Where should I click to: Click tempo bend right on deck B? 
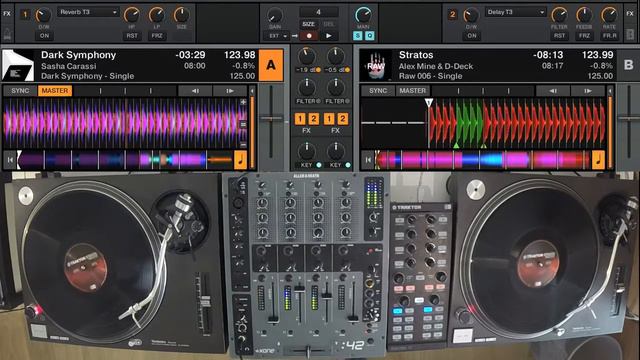pos(587,91)
